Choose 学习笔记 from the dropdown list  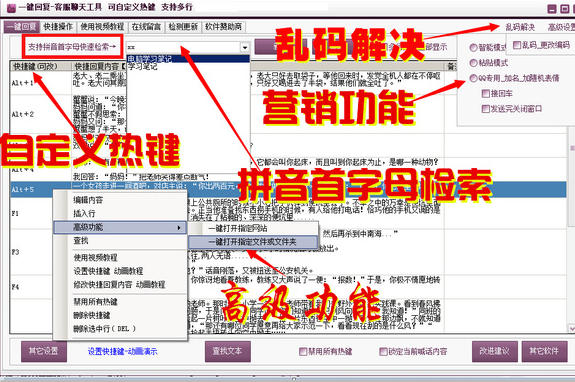[x=143, y=67]
